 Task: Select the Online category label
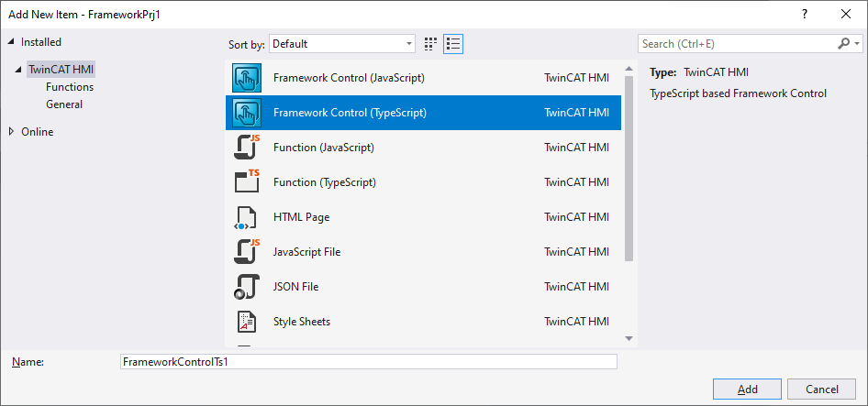[37, 132]
